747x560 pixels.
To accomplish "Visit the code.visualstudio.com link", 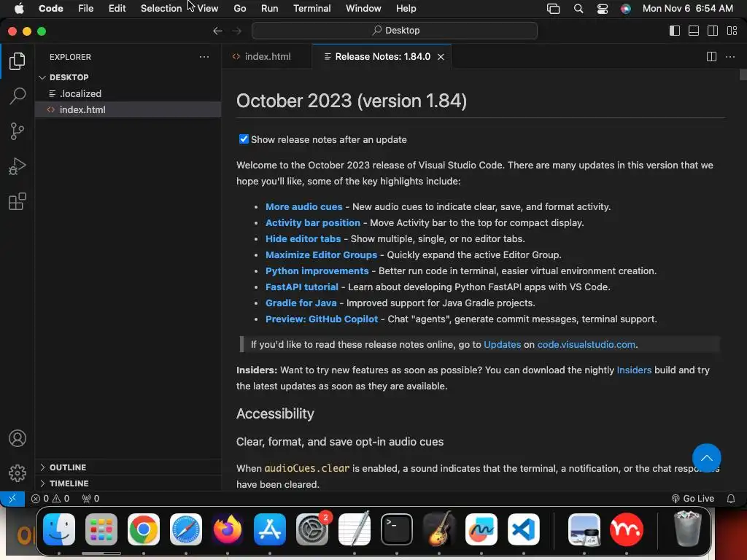I will coord(586,344).
